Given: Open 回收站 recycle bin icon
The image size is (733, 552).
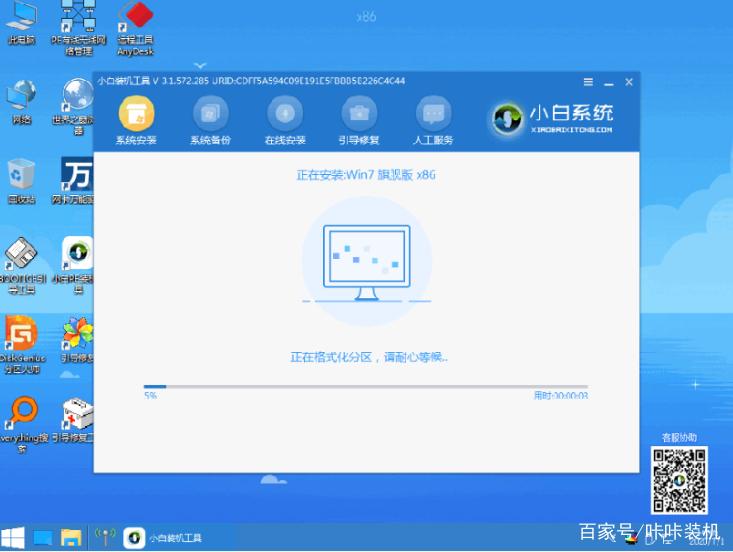Looking at the screenshot, I should tap(21, 181).
